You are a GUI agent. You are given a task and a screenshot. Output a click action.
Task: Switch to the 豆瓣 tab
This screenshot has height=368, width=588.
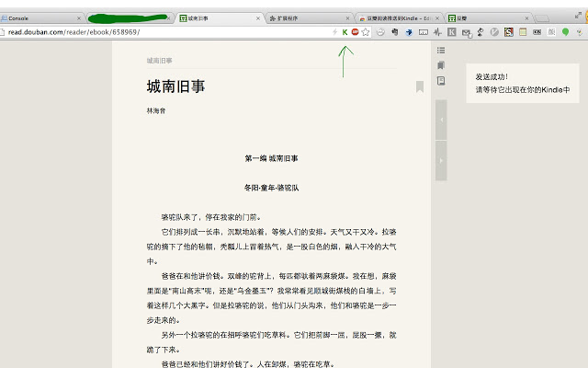(489, 18)
